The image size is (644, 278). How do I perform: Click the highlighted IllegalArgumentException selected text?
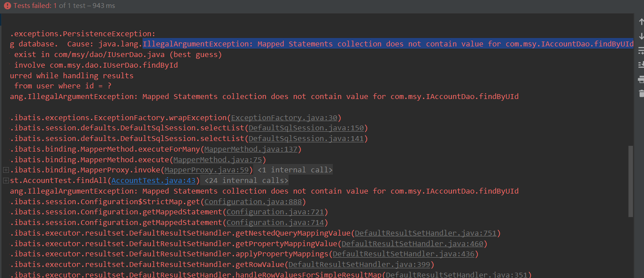388,44
